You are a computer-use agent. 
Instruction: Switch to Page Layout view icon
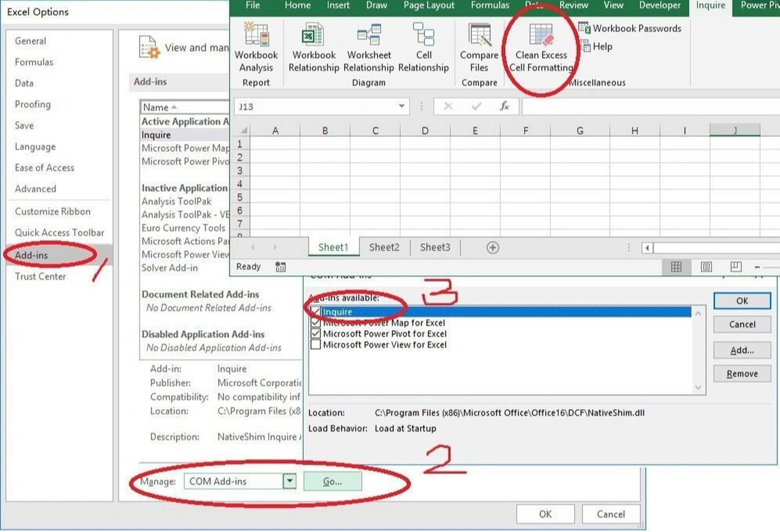point(706,267)
